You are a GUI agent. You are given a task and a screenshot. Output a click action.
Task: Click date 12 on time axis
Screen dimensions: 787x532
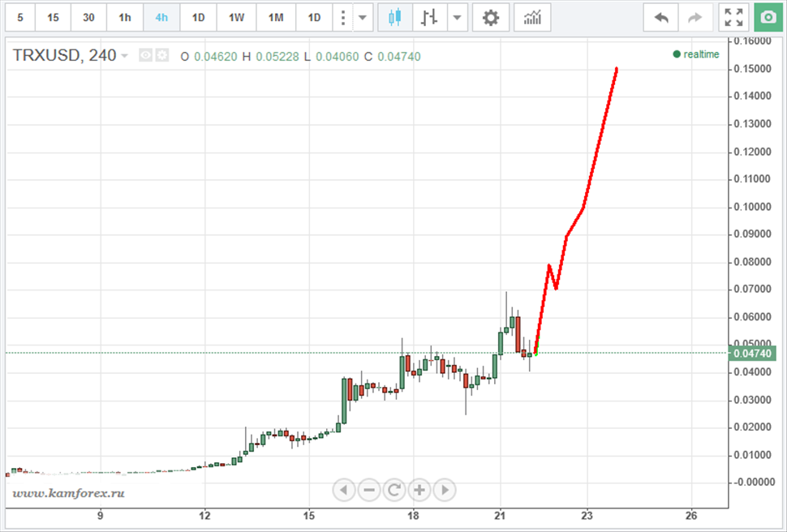(x=204, y=516)
